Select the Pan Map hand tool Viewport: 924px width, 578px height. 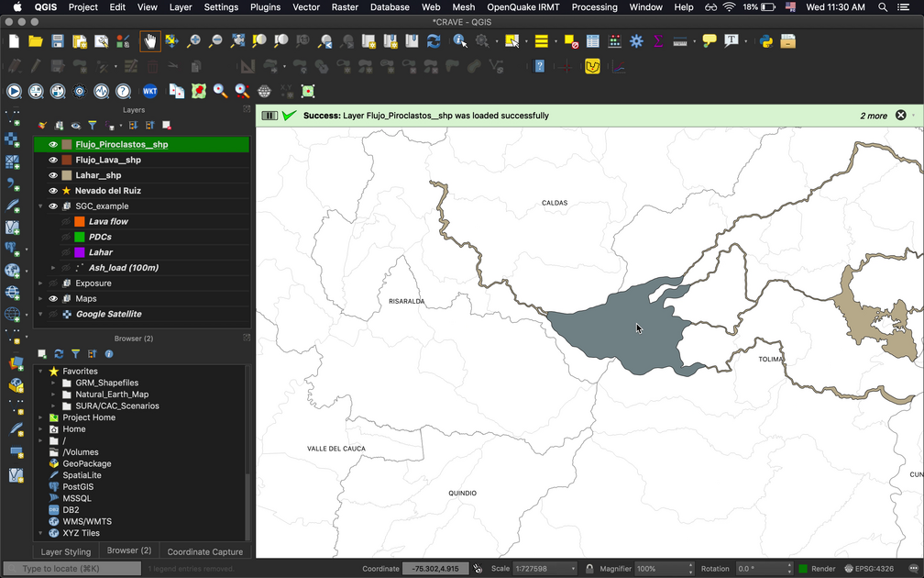pyautogui.click(x=150, y=41)
